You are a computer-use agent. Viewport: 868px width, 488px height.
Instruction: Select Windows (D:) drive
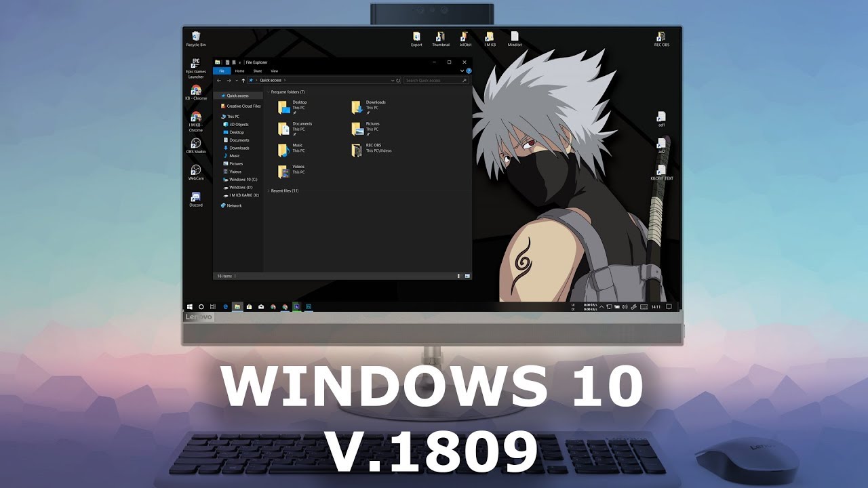(x=238, y=187)
